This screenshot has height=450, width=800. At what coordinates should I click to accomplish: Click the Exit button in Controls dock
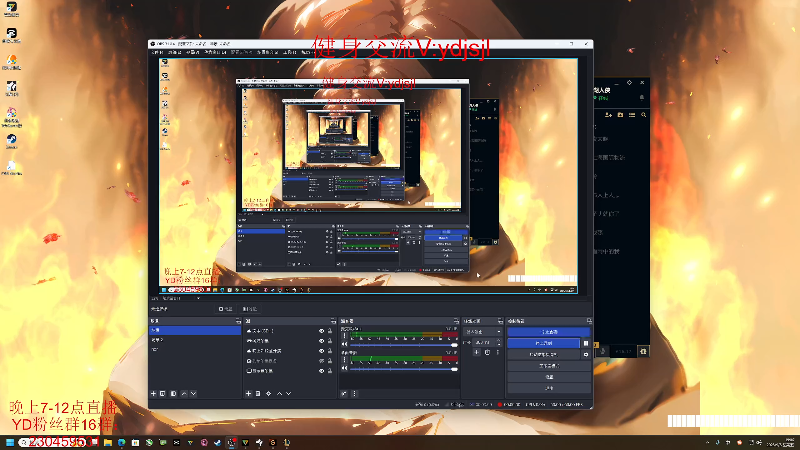[x=549, y=388]
